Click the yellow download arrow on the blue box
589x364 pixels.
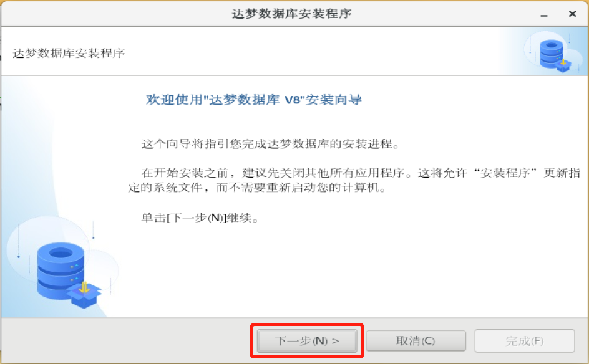[84, 287]
